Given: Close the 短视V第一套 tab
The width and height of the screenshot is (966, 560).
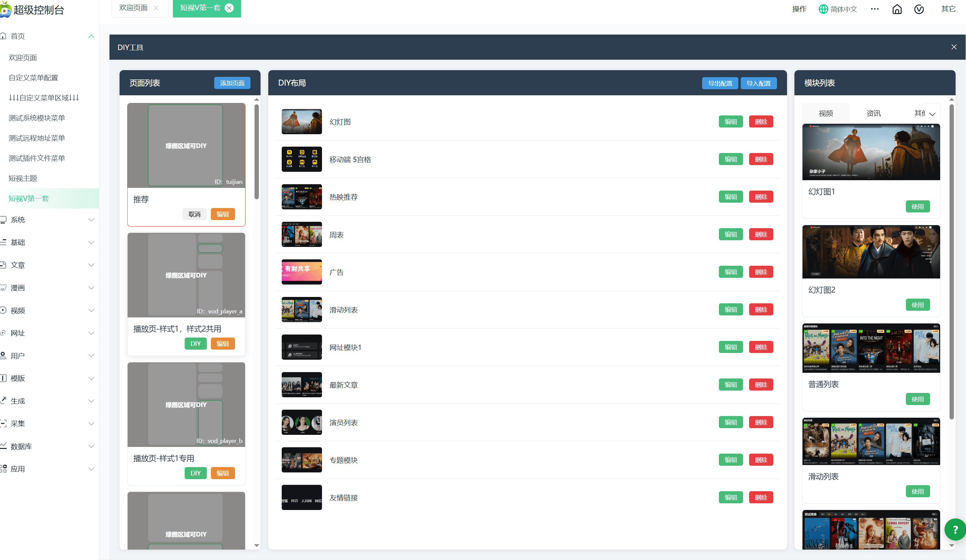Looking at the screenshot, I should click(229, 8).
